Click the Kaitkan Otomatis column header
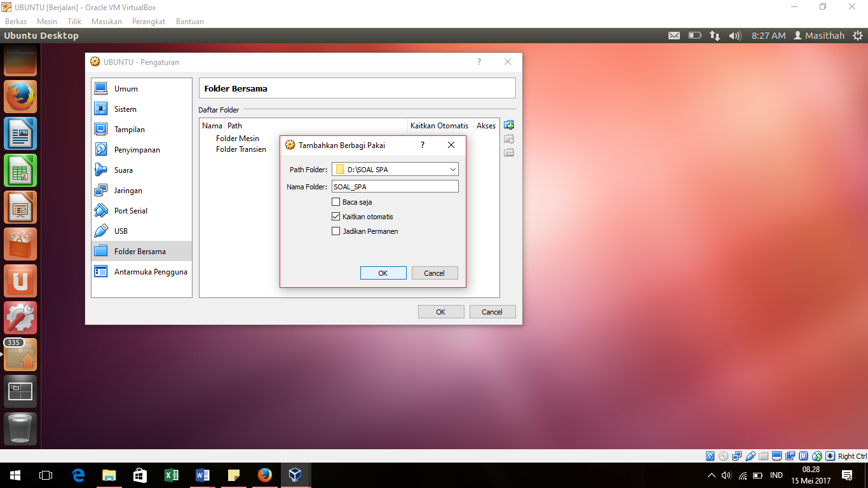The height and width of the screenshot is (488, 868). pyautogui.click(x=440, y=126)
